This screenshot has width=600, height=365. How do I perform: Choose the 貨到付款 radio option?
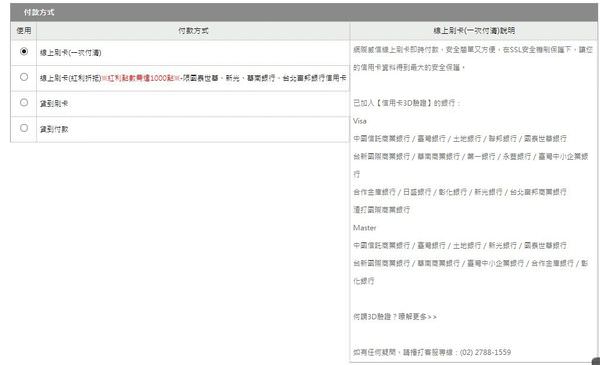24,128
